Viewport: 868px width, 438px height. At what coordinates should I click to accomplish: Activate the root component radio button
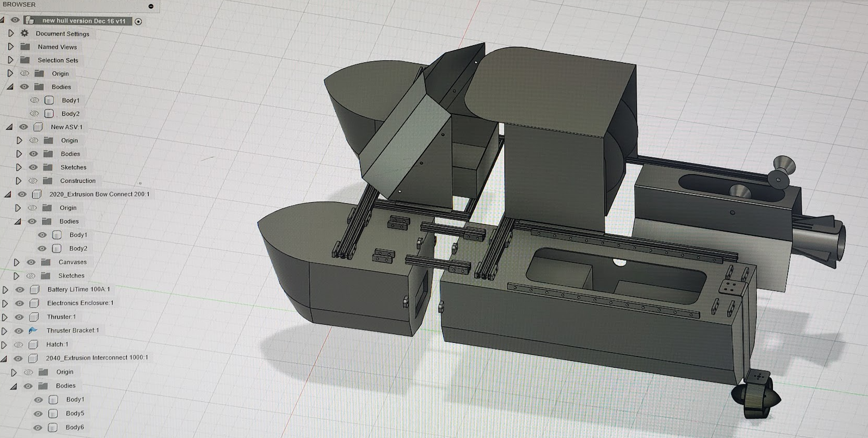pyautogui.click(x=138, y=21)
